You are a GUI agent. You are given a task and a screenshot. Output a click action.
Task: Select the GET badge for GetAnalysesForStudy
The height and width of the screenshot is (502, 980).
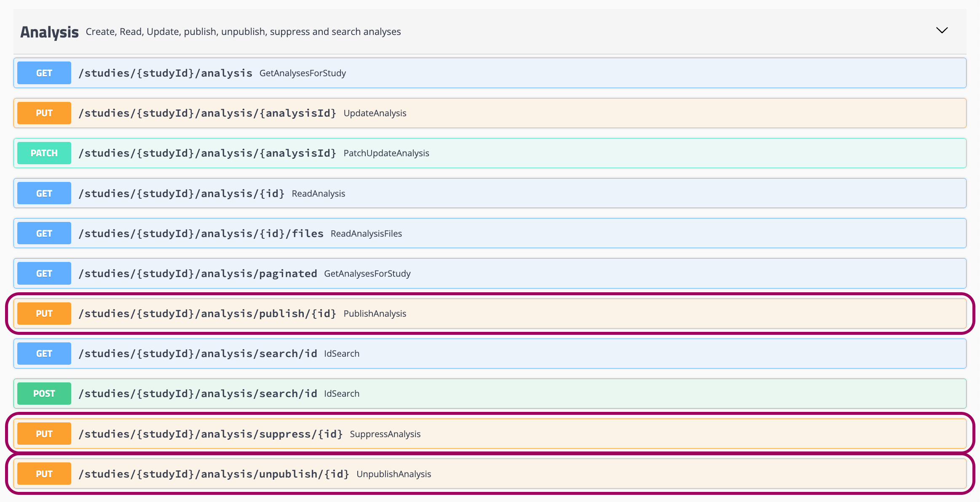(44, 72)
